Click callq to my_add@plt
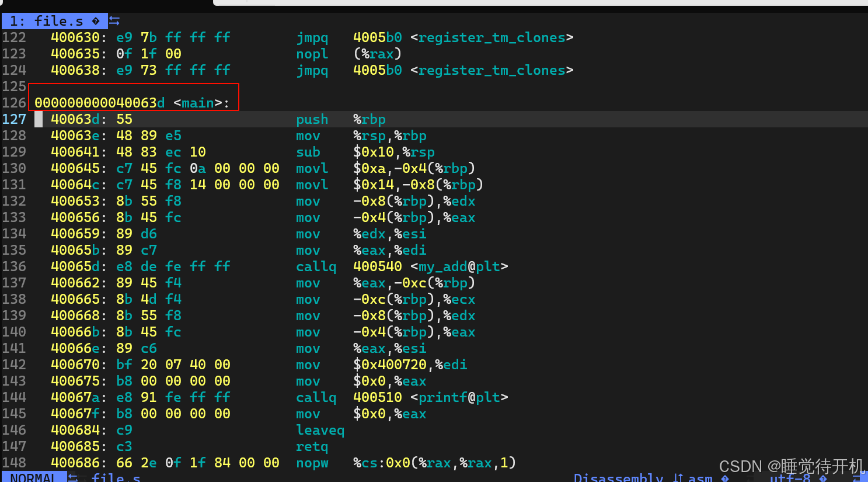The image size is (868, 482). click(x=316, y=266)
